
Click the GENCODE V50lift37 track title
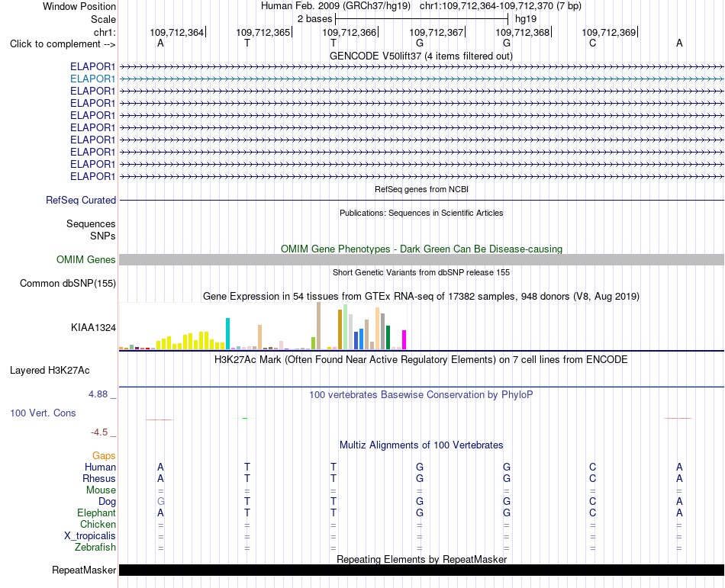coord(421,56)
